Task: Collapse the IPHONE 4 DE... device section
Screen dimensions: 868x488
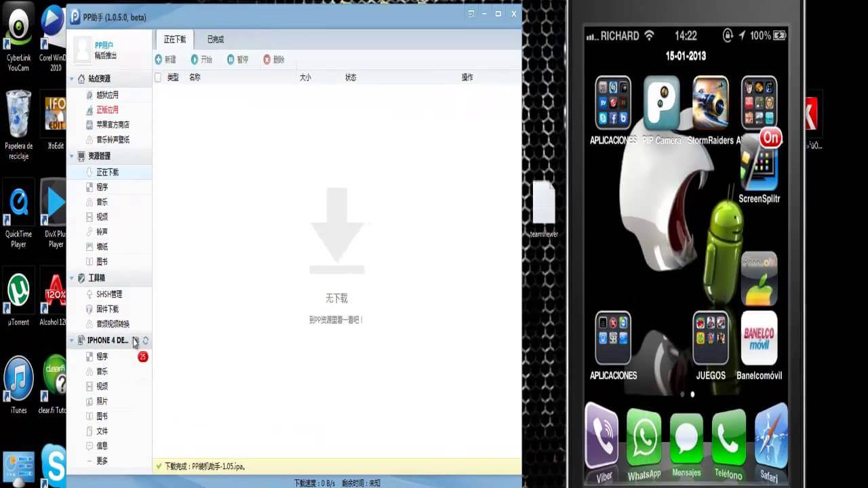Action: coord(71,340)
